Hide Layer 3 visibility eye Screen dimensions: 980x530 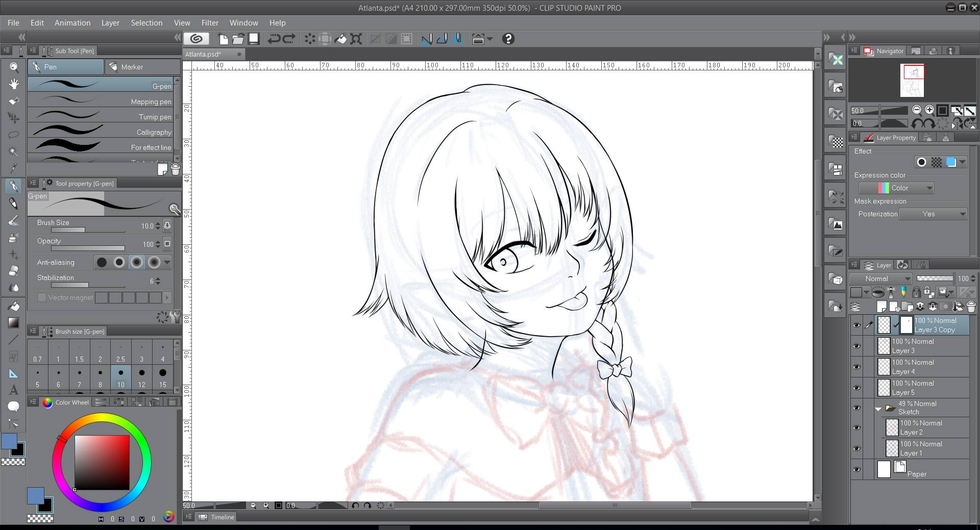tap(856, 346)
